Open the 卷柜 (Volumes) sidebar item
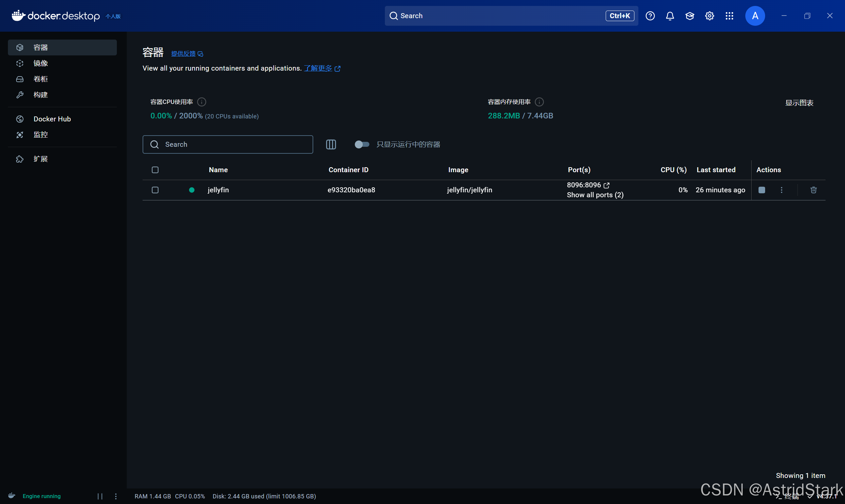The height and width of the screenshot is (504, 845). (62, 79)
